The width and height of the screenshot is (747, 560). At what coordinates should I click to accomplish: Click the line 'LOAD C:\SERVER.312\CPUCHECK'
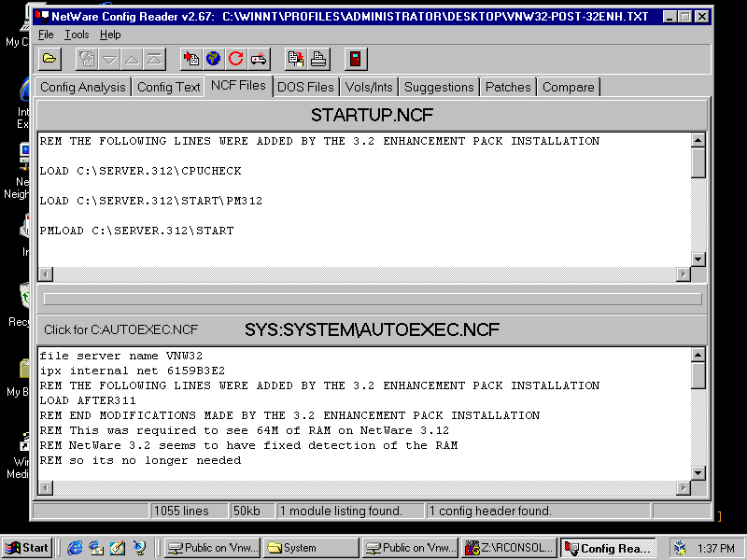pyautogui.click(x=141, y=171)
